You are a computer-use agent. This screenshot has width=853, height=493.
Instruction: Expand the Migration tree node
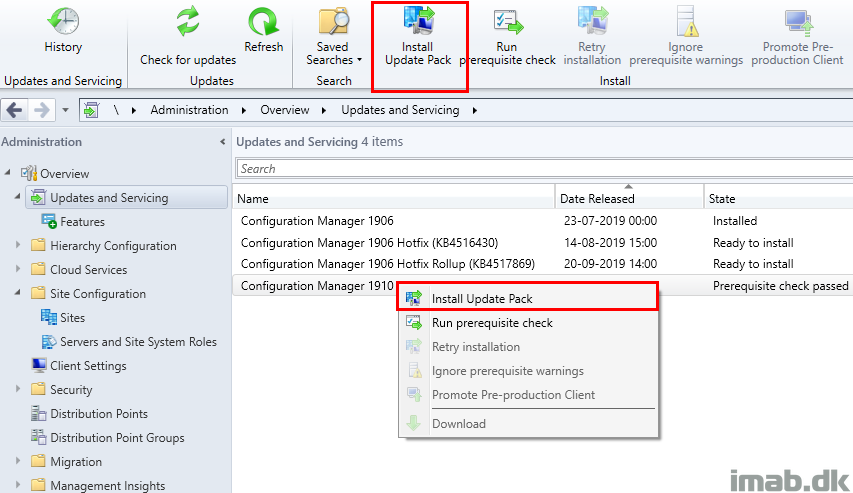coord(18,461)
